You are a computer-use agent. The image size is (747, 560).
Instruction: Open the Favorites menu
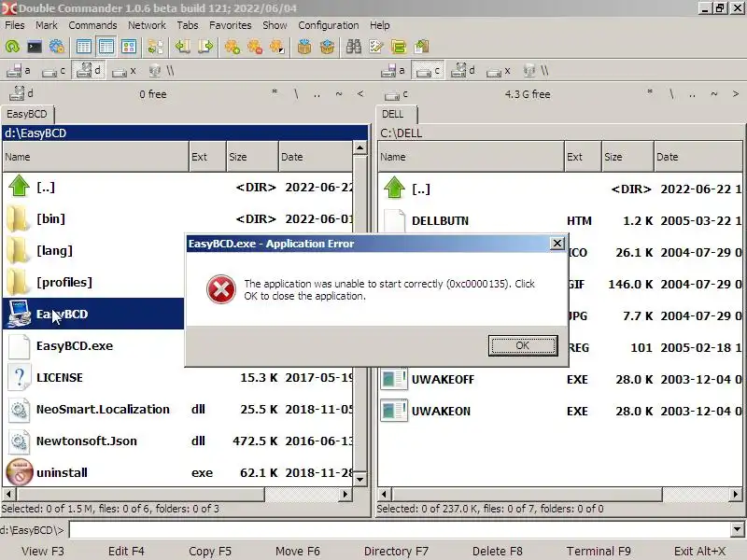tap(230, 25)
